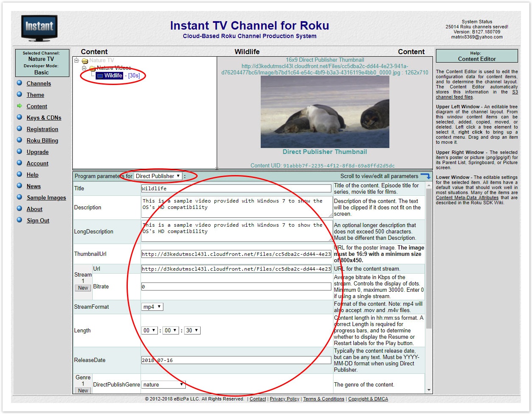Click the blue bullet beside Account
532x414 pixels.
(19, 163)
